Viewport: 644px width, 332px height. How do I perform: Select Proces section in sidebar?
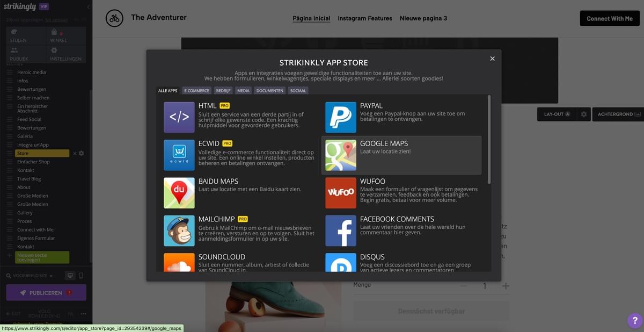(x=24, y=221)
